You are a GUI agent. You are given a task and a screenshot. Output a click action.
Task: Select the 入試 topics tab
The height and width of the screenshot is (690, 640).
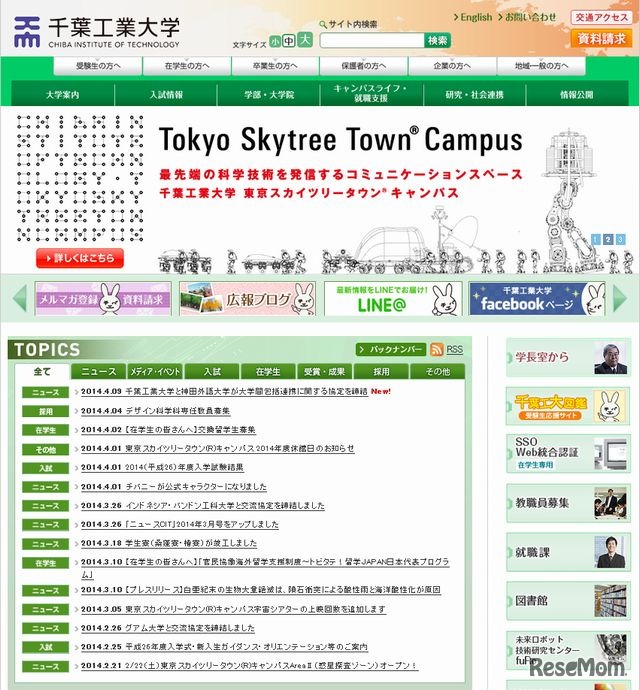click(x=212, y=371)
